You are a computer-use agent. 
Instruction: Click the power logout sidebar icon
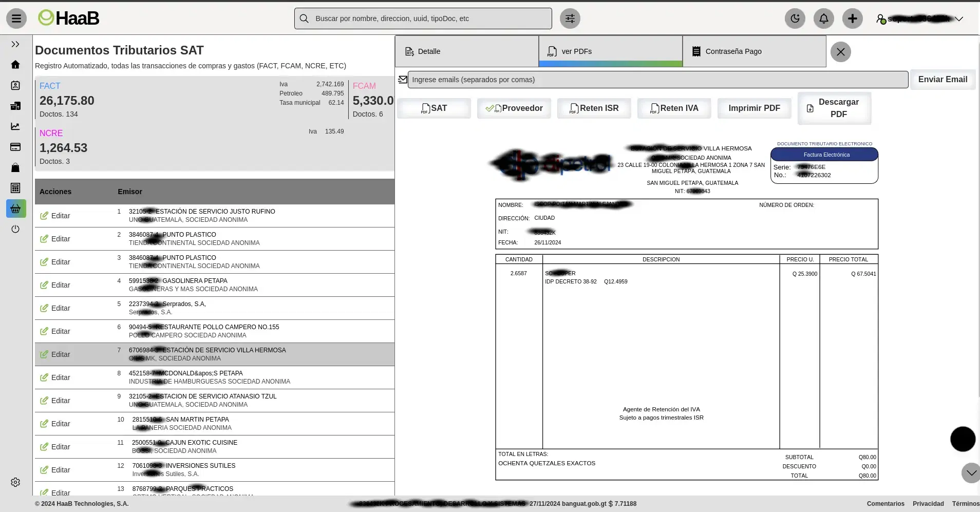15,229
